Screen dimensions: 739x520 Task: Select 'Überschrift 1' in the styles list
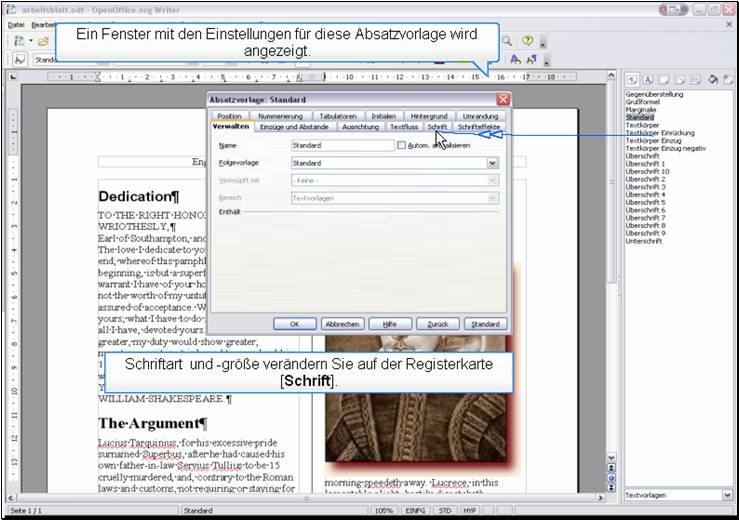(x=647, y=164)
